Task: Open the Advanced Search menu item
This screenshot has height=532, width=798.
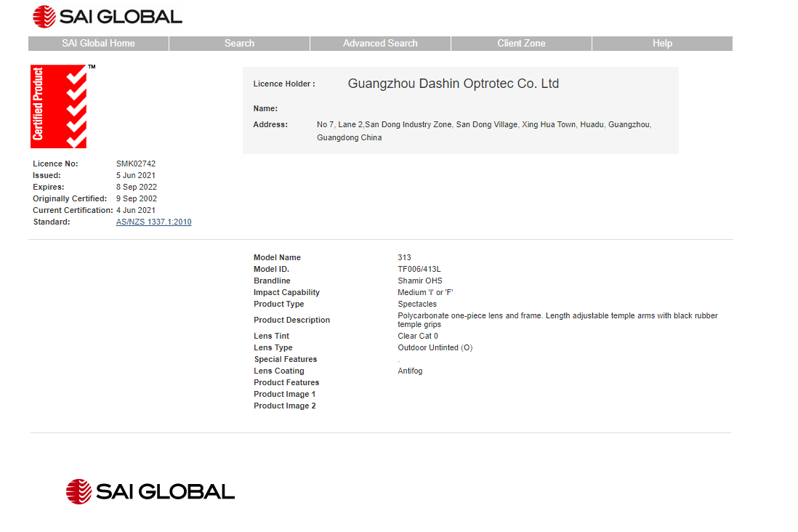Action: 380,44
